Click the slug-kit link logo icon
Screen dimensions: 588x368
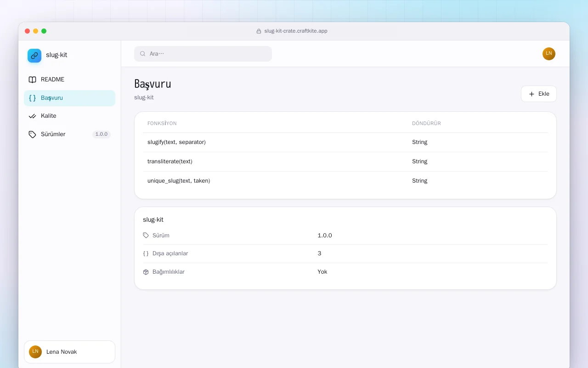click(34, 56)
